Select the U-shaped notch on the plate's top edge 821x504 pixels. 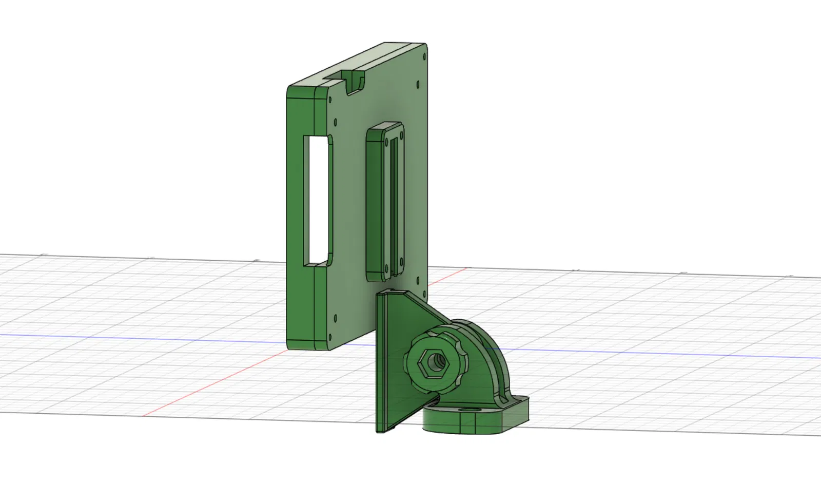point(355,81)
